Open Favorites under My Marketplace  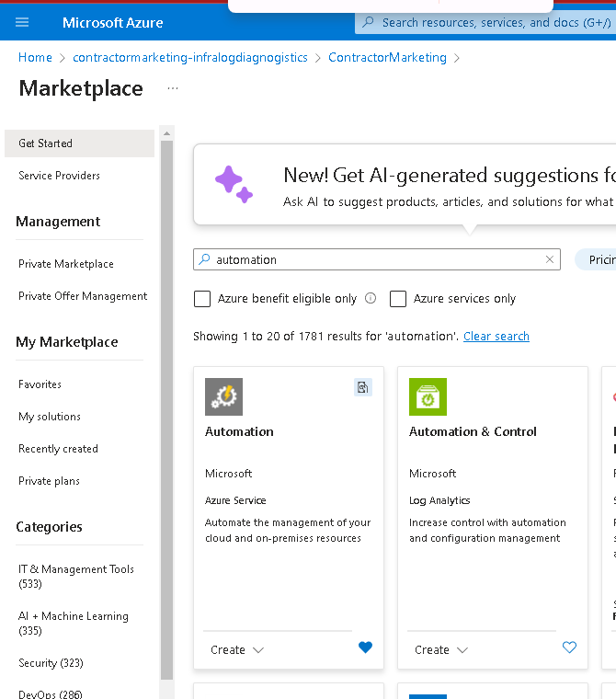pyautogui.click(x=40, y=384)
